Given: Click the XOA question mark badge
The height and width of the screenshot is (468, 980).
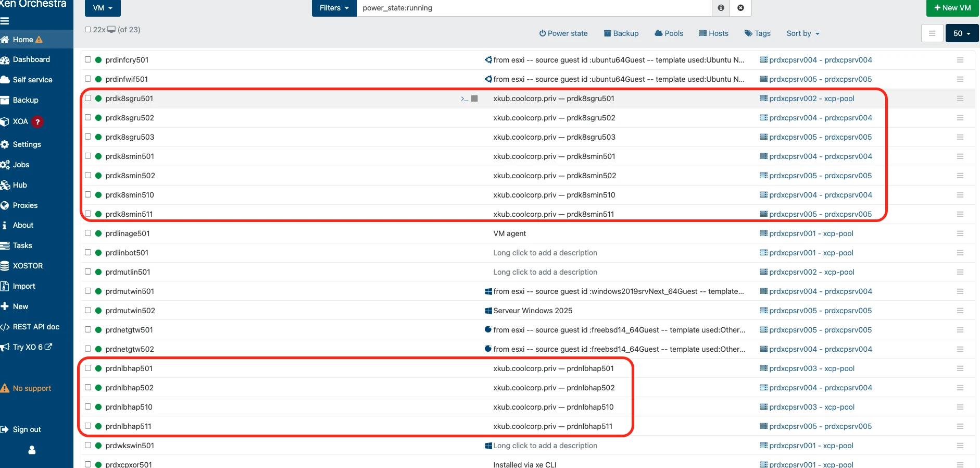Looking at the screenshot, I should 37,122.
